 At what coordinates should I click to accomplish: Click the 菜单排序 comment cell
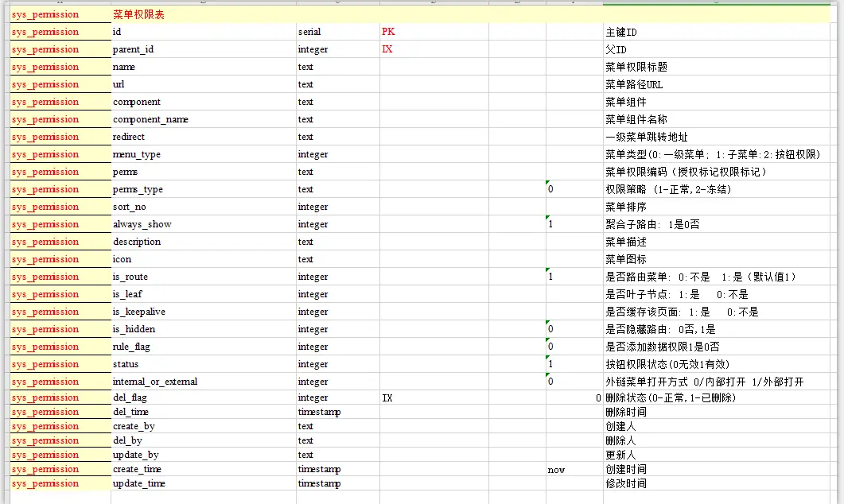pyautogui.click(x=717, y=207)
